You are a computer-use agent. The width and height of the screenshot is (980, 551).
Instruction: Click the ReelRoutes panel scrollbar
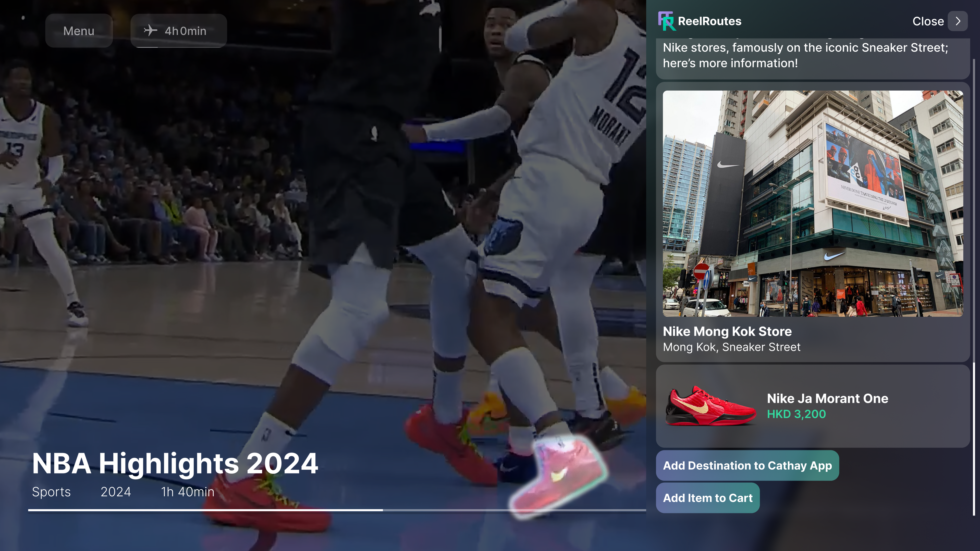974,287
